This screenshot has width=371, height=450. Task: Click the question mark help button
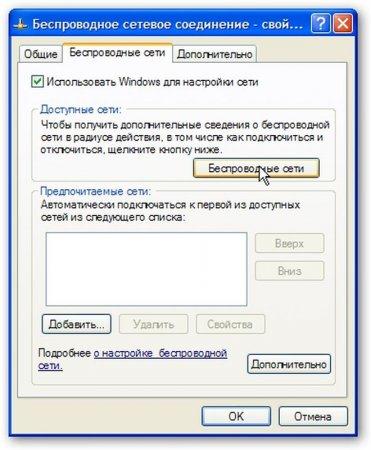click(x=320, y=24)
